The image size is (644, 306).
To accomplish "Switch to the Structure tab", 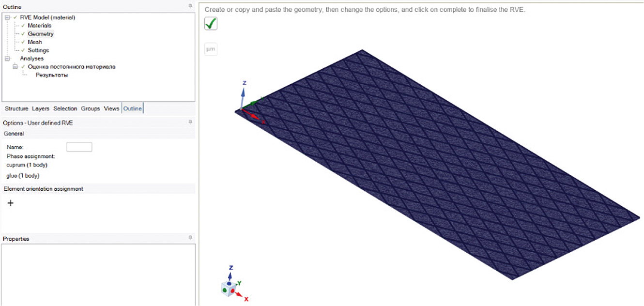I will (x=16, y=108).
